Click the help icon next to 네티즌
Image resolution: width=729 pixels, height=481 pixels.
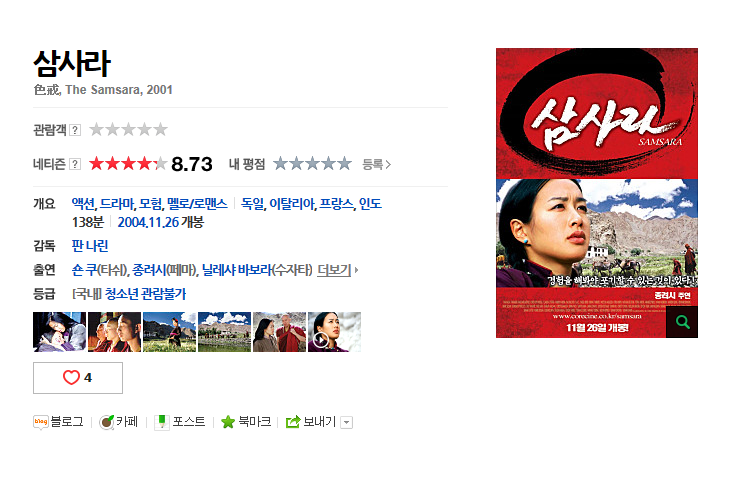coord(75,164)
